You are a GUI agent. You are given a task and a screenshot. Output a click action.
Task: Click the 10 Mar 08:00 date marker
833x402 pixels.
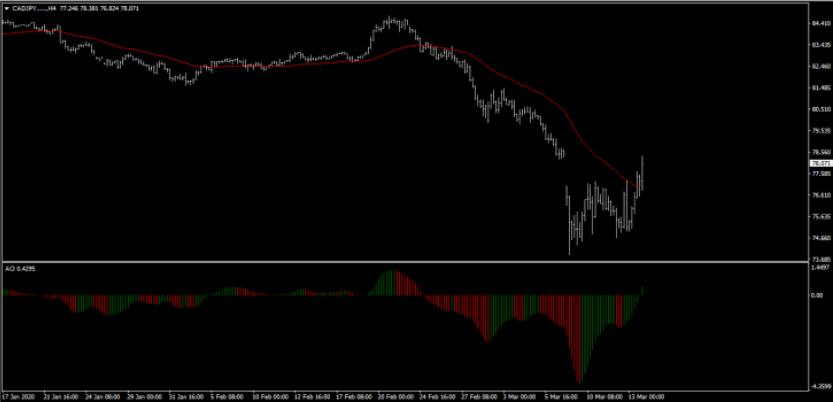tap(605, 395)
